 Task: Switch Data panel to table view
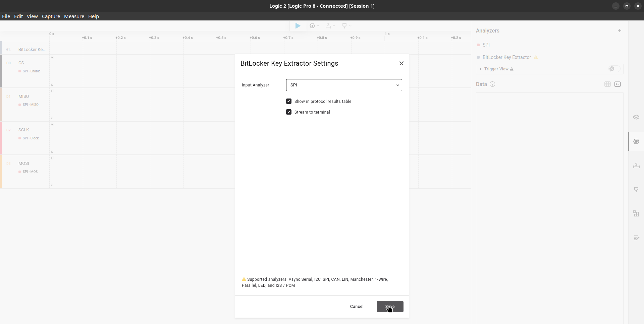click(x=607, y=84)
